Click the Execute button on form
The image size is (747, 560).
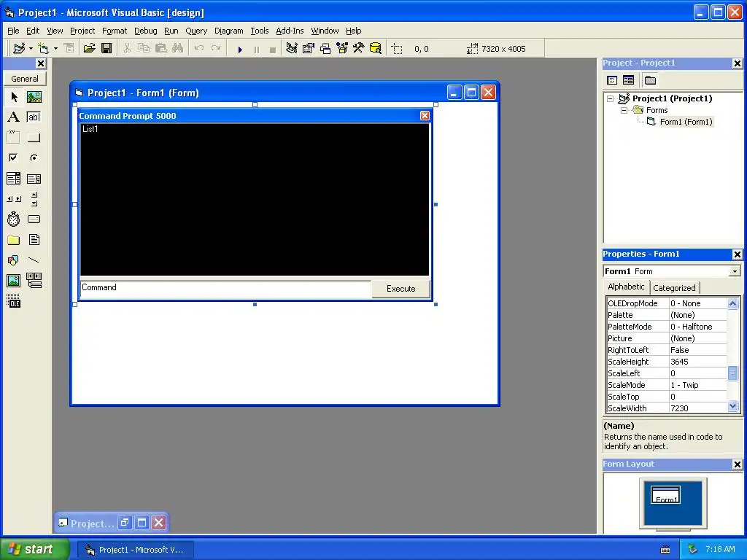pos(400,289)
